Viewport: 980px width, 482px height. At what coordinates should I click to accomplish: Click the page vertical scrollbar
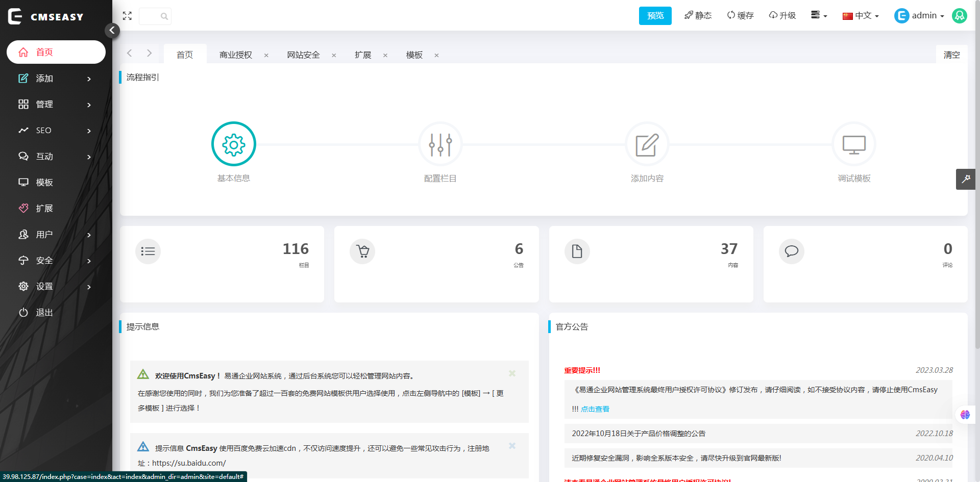977,204
